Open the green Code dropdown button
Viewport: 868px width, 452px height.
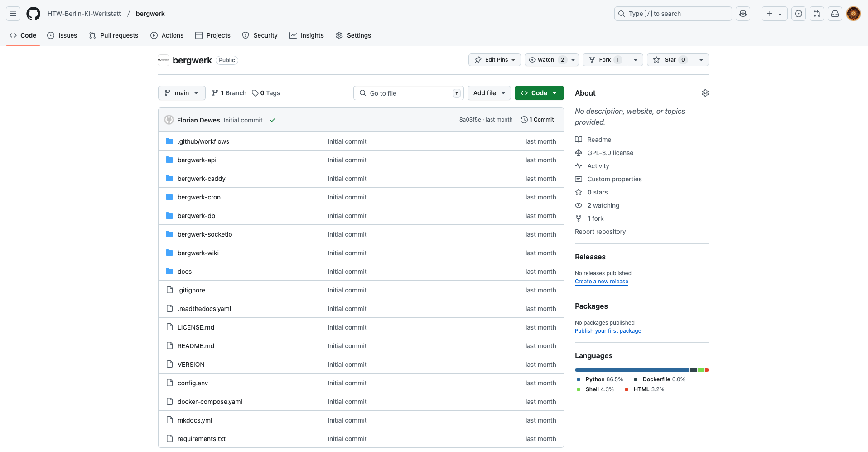[539, 93]
